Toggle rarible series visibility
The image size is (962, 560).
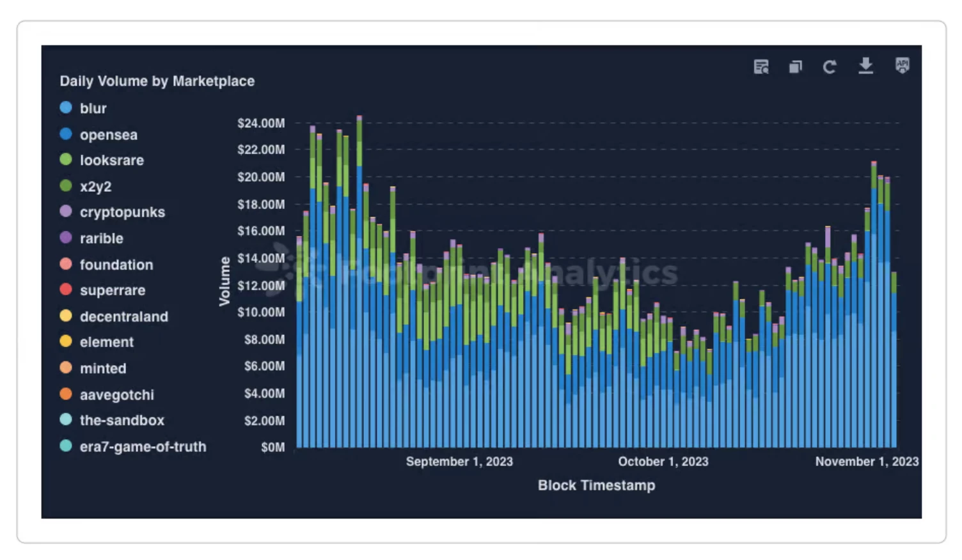101,238
